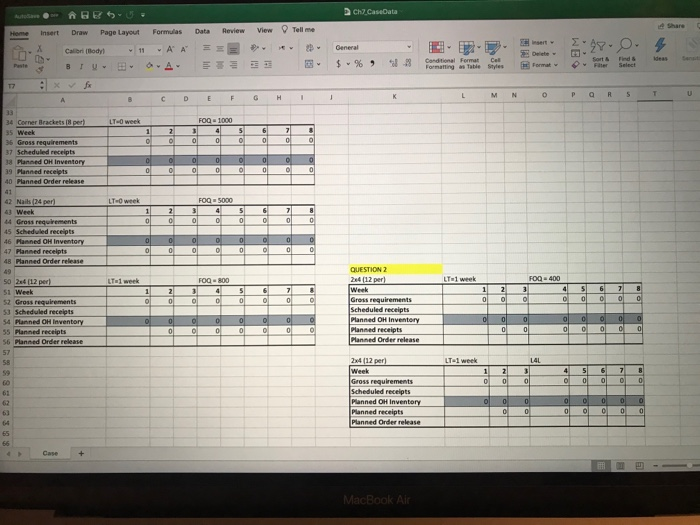
Task: Open the View ribbon tab
Action: tap(264, 30)
